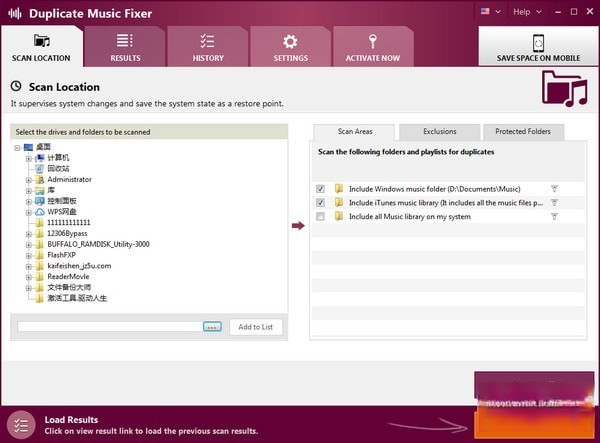Collapse the 桌面 desktop tree root
The image size is (600, 443).
click(x=17, y=147)
